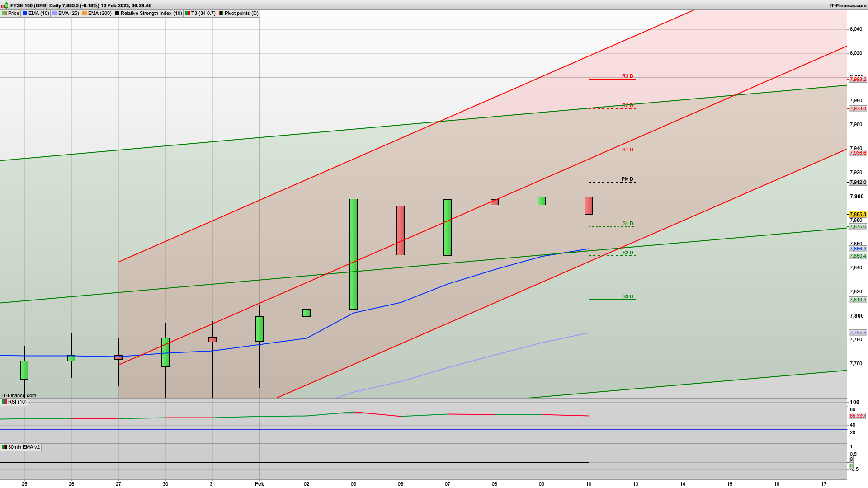868x488 pixels.
Task: Open the EMA (200) indicator settings label
Action: [x=99, y=14]
